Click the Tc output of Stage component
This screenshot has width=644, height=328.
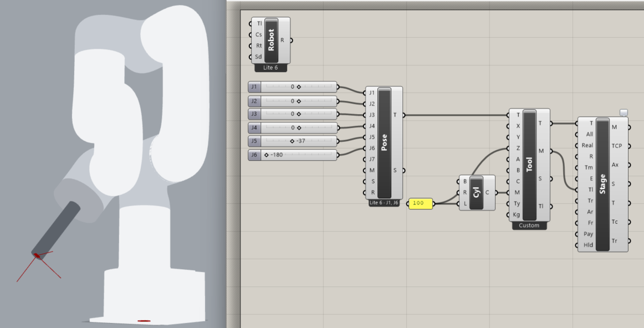coord(615,222)
